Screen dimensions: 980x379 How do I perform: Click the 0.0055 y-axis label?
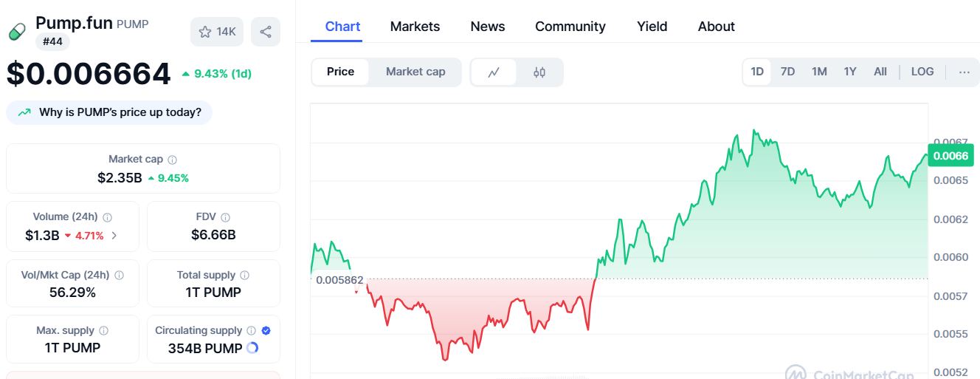(951, 334)
